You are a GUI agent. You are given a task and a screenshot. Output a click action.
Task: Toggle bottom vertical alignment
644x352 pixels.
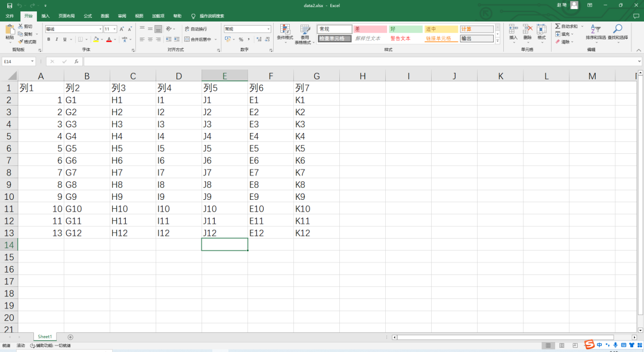click(x=158, y=29)
